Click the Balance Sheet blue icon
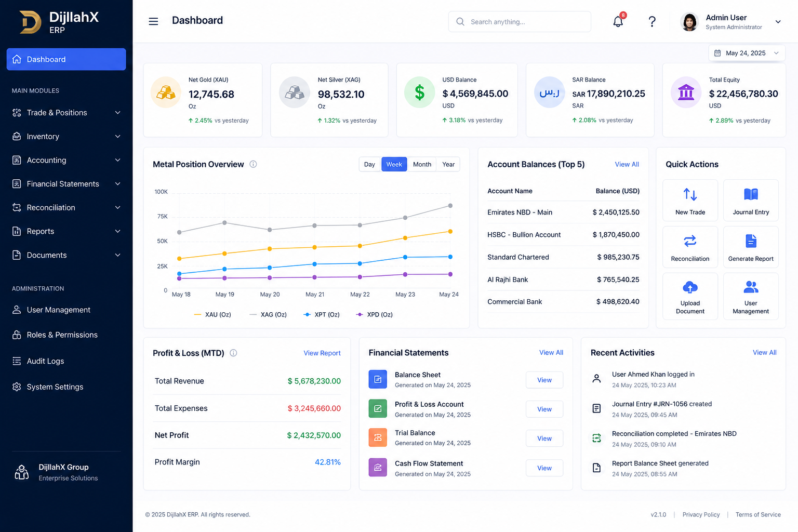 tap(378, 379)
